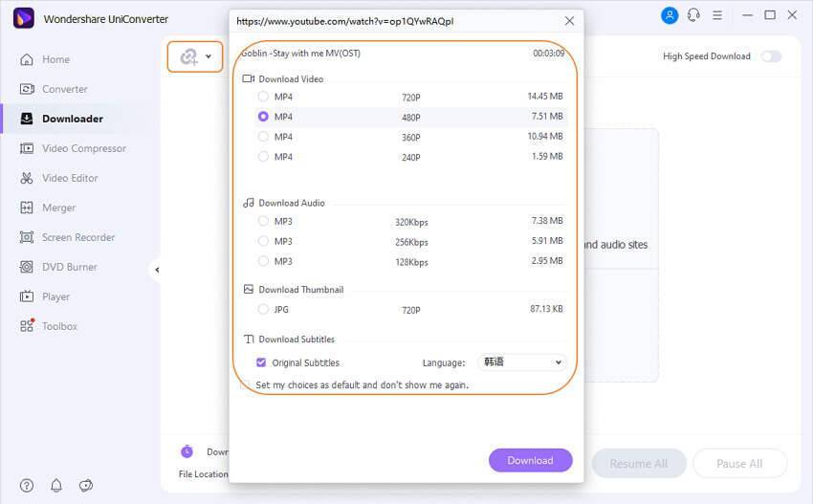The width and height of the screenshot is (813, 504).
Task: Click the YouTube URL field
Action: (392, 20)
